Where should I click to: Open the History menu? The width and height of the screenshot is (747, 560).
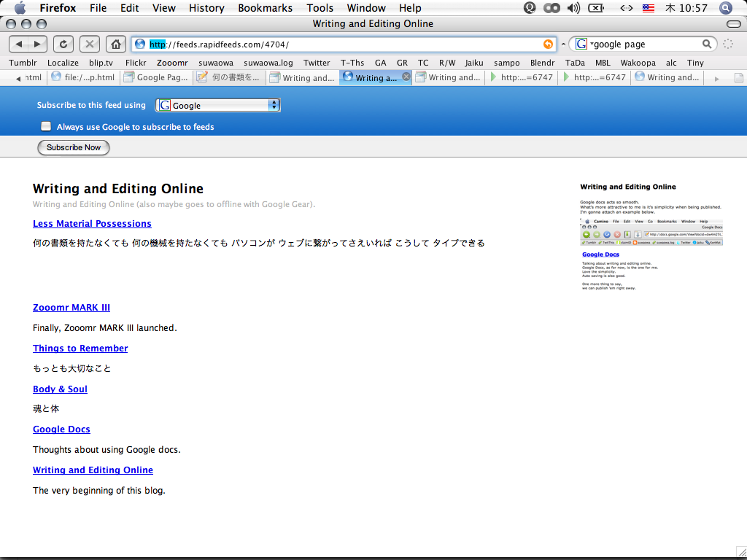point(206,8)
